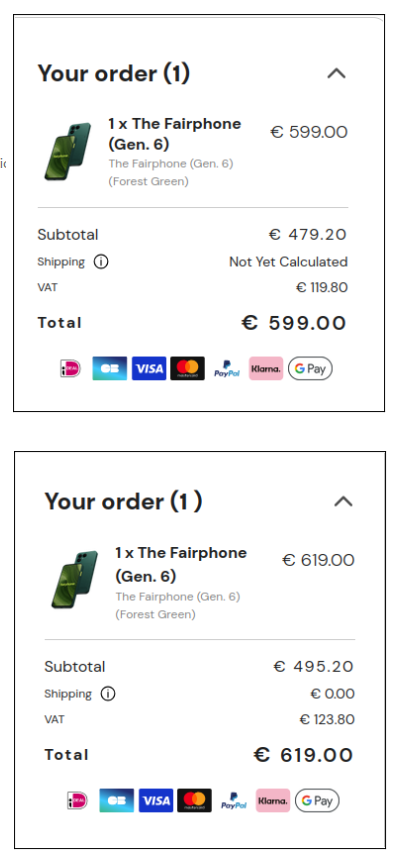Select the Google Pay icon in the top order
The width and height of the screenshot is (395, 866).
point(310,368)
